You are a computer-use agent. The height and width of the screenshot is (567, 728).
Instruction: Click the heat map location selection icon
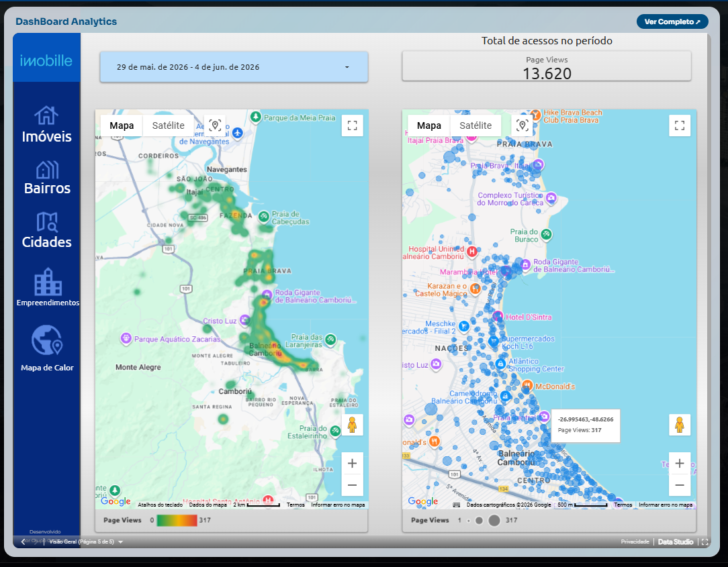coord(214,125)
